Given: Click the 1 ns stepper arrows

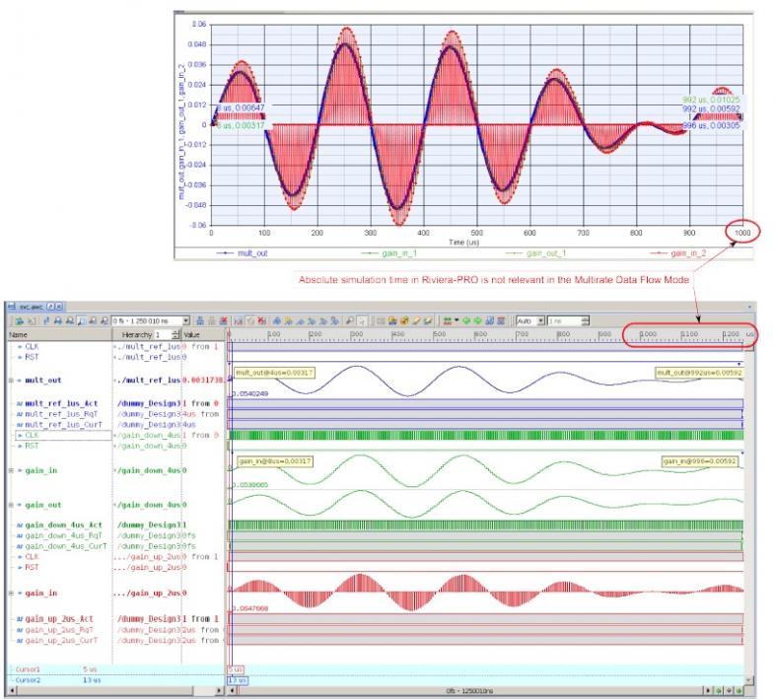Looking at the screenshot, I should [586, 320].
